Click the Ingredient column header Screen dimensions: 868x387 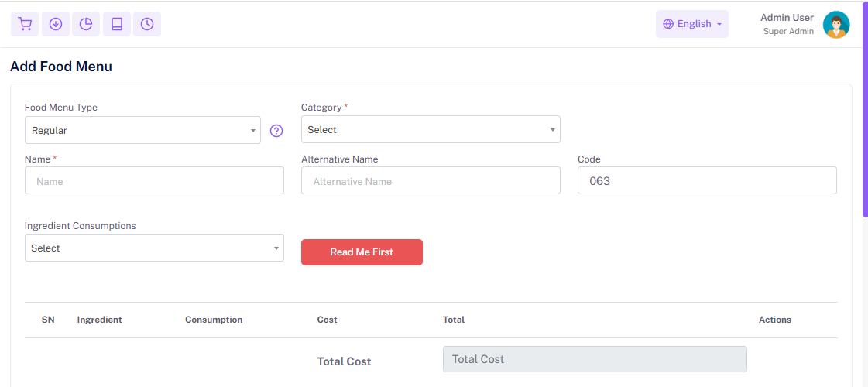click(99, 320)
